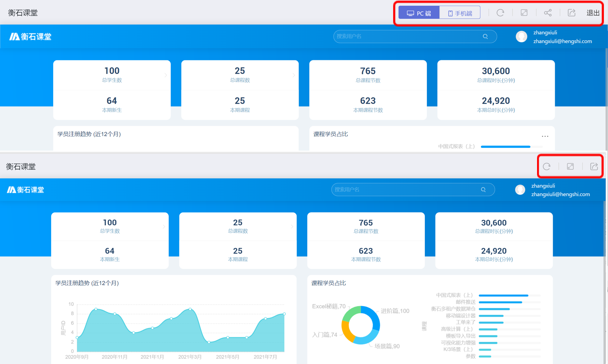This screenshot has height=364, width=608.
Task: Click lower 学员注册趋势 (近12个月) chart title
Action: click(87, 283)
